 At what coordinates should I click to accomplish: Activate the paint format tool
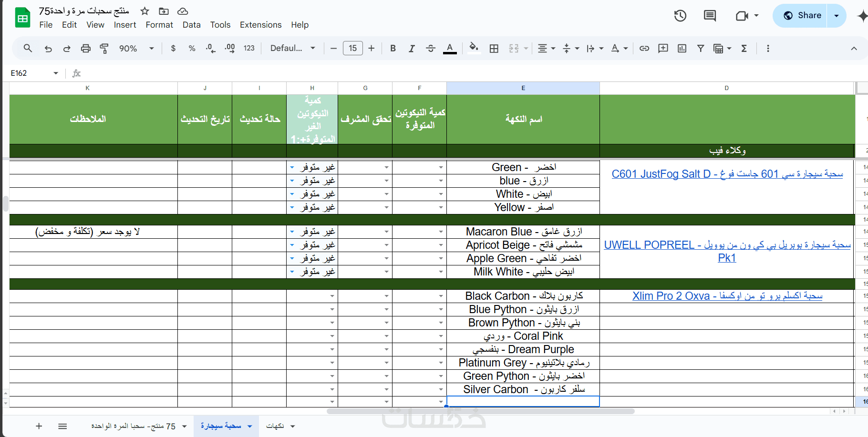pos(104,48)
